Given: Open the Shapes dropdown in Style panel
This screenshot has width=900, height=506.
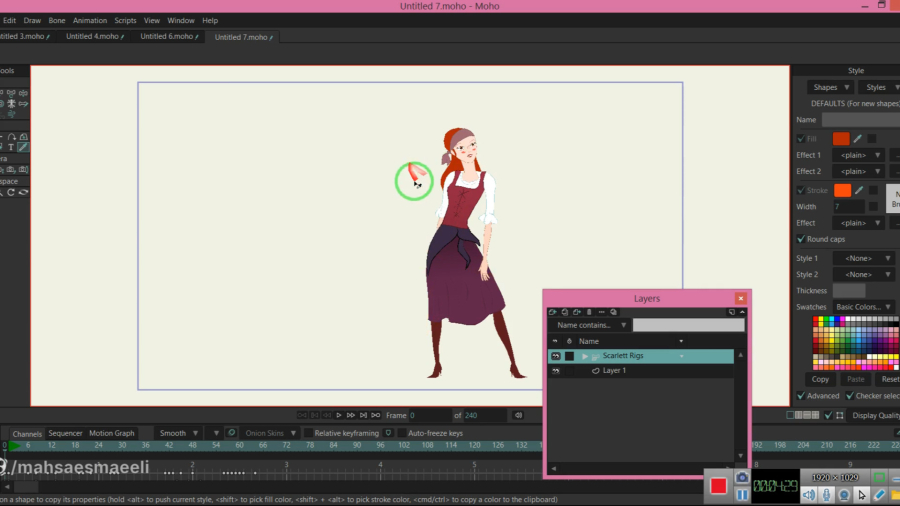Looking at the screenshot, I should 831,87.
